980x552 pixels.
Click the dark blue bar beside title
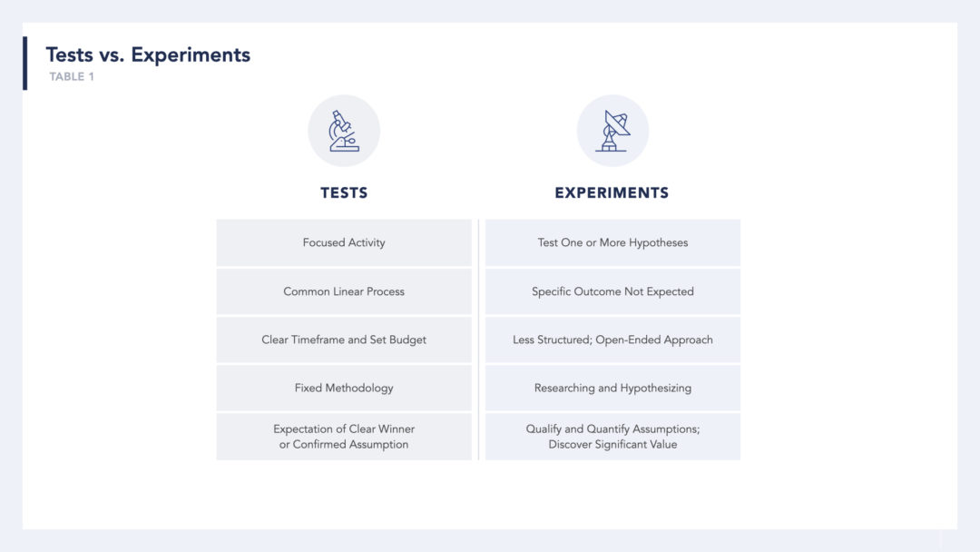25,64
